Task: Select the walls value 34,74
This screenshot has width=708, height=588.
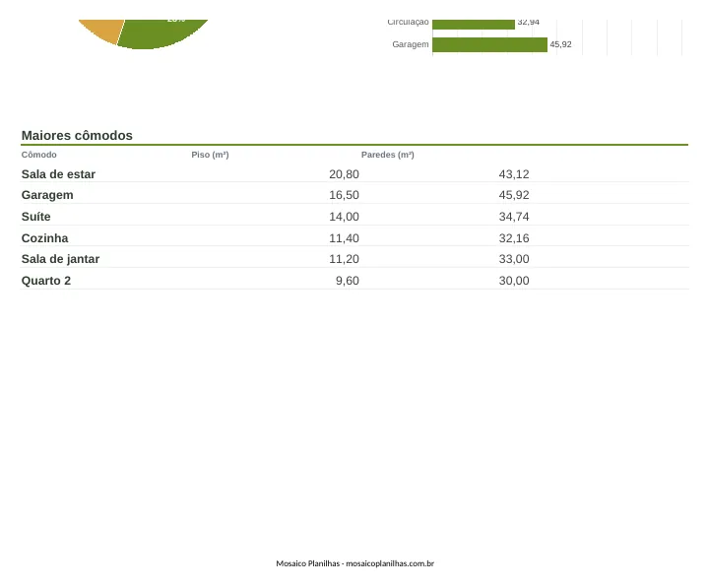Action: (x=514, y=217)
